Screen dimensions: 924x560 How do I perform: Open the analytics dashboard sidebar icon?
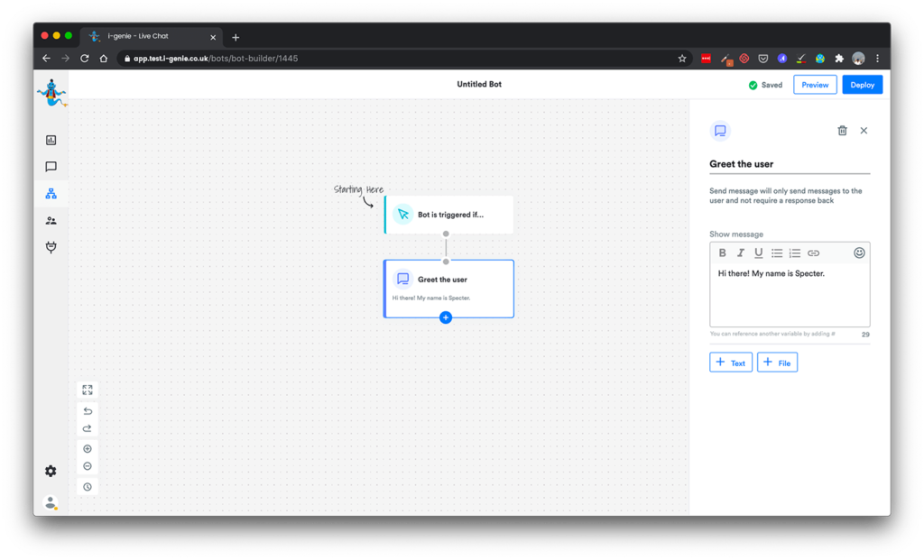[x=51, y=140]
